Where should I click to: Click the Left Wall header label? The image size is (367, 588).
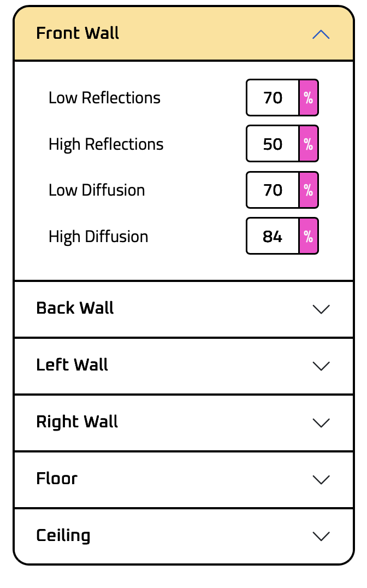pos(72,365)
